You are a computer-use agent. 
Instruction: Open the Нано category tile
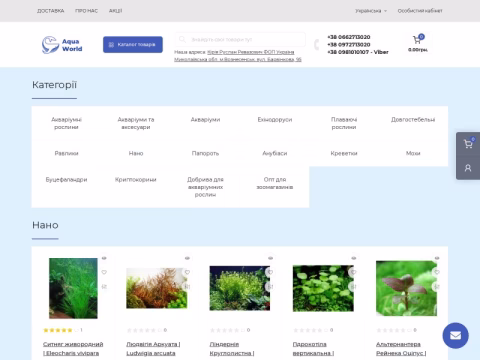point(136,153)
